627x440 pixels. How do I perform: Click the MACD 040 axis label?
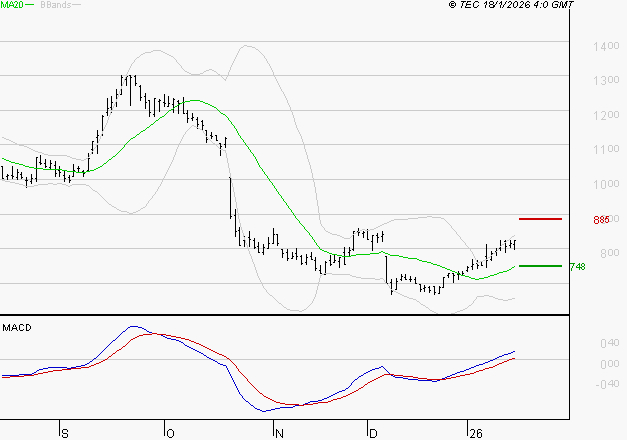click(610, 343)
